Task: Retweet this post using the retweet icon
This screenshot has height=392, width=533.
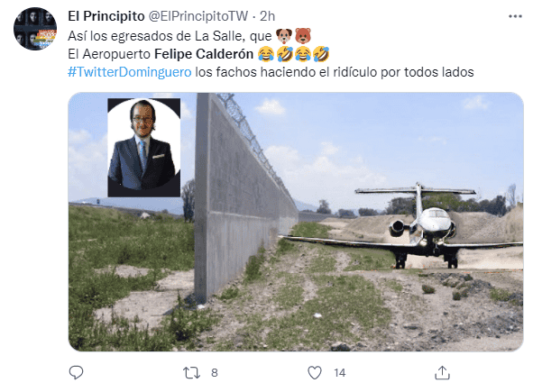Action: (x=192, y=373)
